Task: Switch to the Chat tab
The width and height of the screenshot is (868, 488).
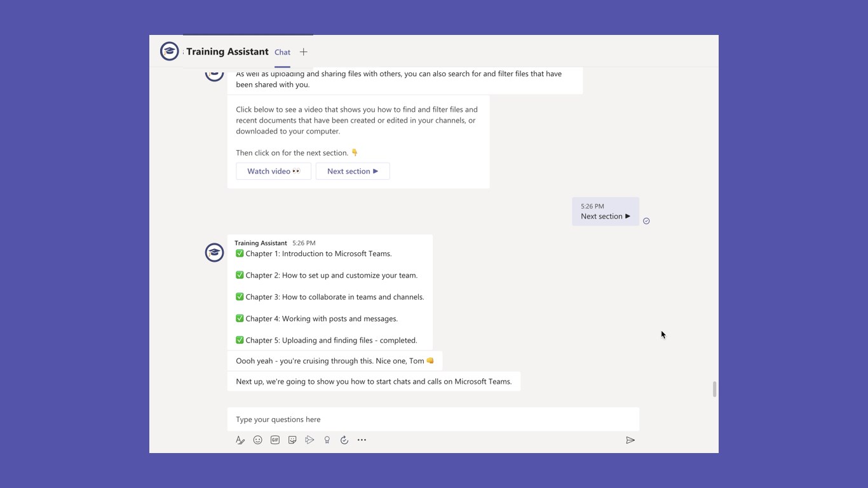Action: (282, 52)
